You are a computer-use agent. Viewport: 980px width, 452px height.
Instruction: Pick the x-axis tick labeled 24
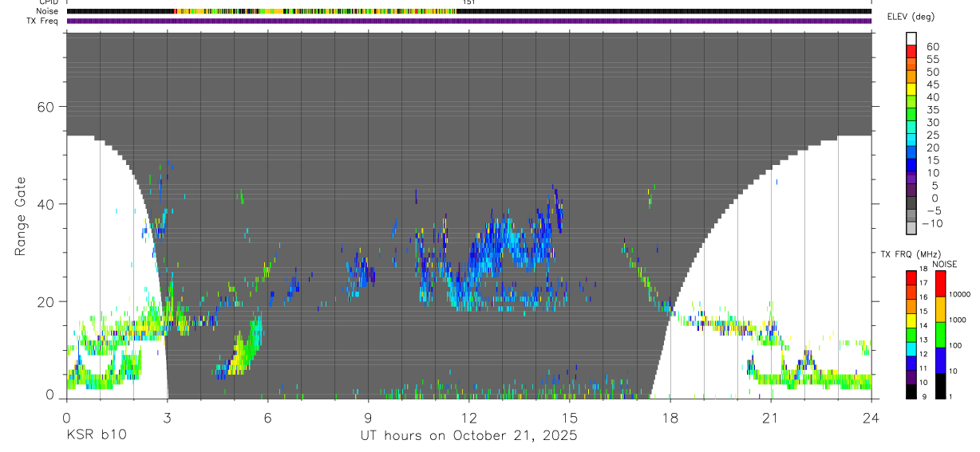(871, 417)
